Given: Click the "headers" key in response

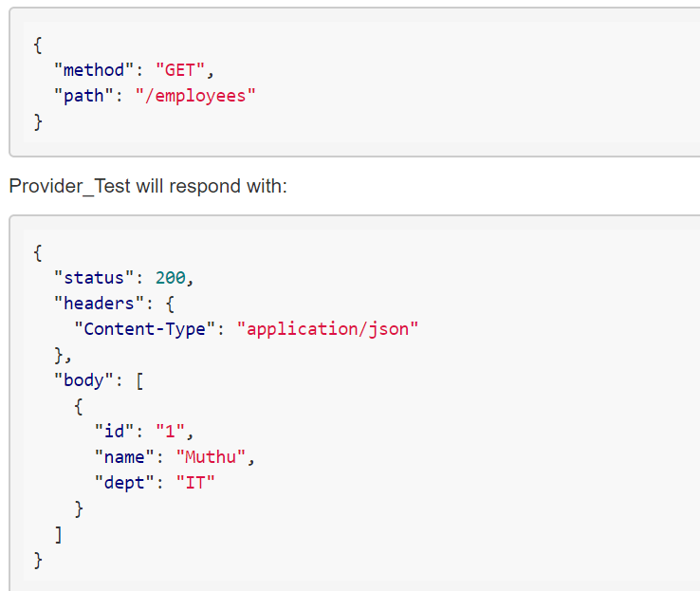Looking at the screenshot, I should coord(94,304).
